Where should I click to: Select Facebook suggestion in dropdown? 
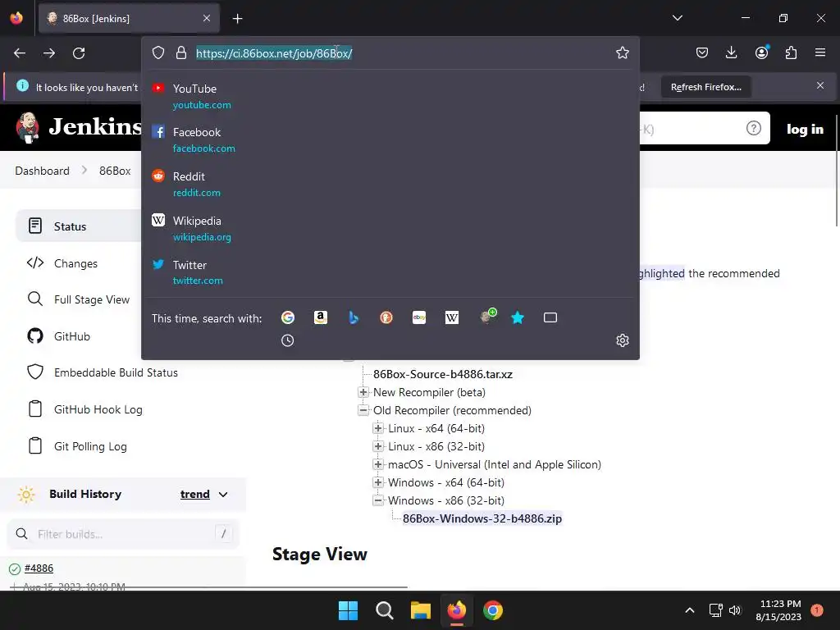(x=390, y=139)
